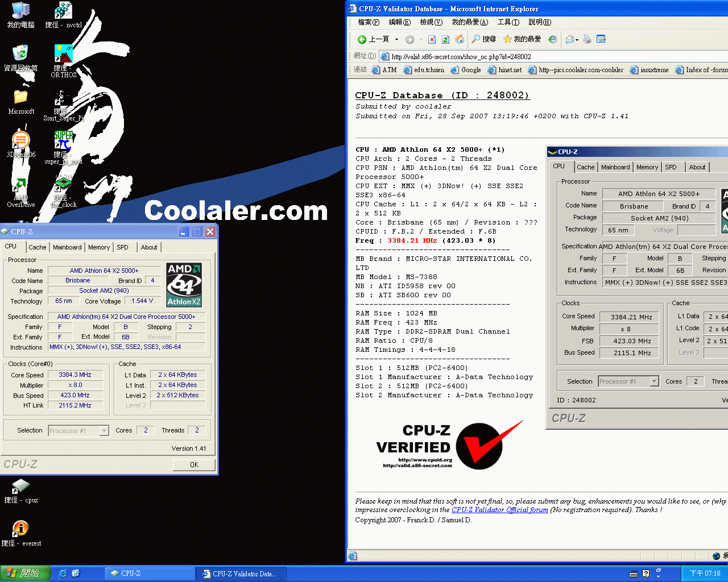Image resolution: width=728 pixels, height=582 pixels.
Task: Open the Microsoft folder on the desktop
Action: 21,102
